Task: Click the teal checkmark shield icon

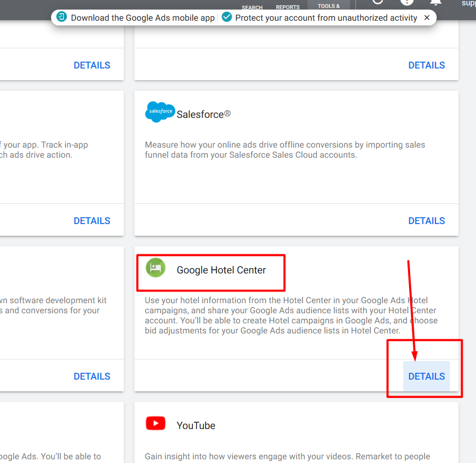Action: 226,17
